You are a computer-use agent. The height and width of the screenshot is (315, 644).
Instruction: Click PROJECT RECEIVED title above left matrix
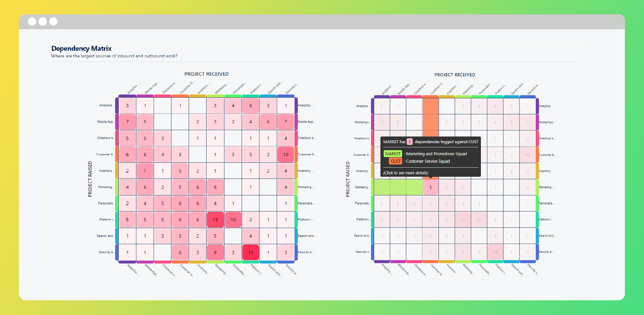206,74
